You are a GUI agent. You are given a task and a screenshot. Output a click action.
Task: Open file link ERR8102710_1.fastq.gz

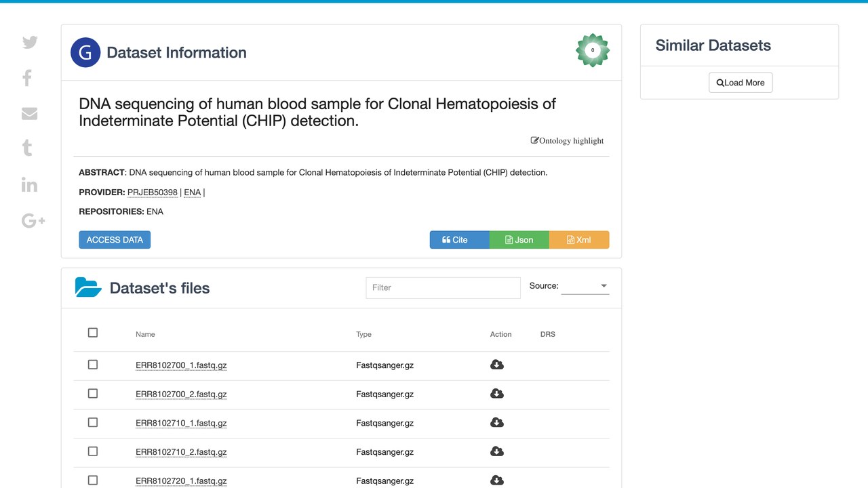pos(181,423)
